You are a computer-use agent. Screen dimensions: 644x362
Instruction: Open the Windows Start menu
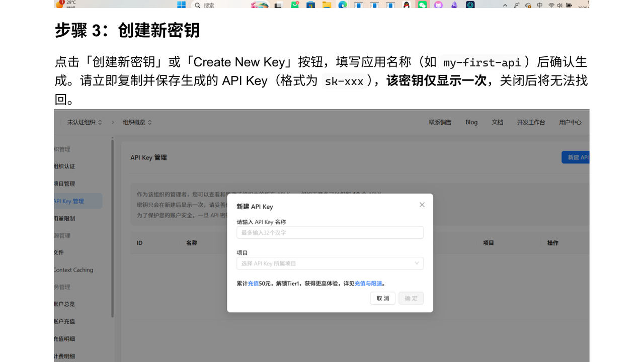(x=181, y=4)
